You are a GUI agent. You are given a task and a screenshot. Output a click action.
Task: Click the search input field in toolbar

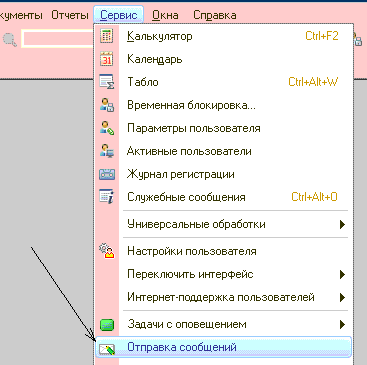[57, 39]
